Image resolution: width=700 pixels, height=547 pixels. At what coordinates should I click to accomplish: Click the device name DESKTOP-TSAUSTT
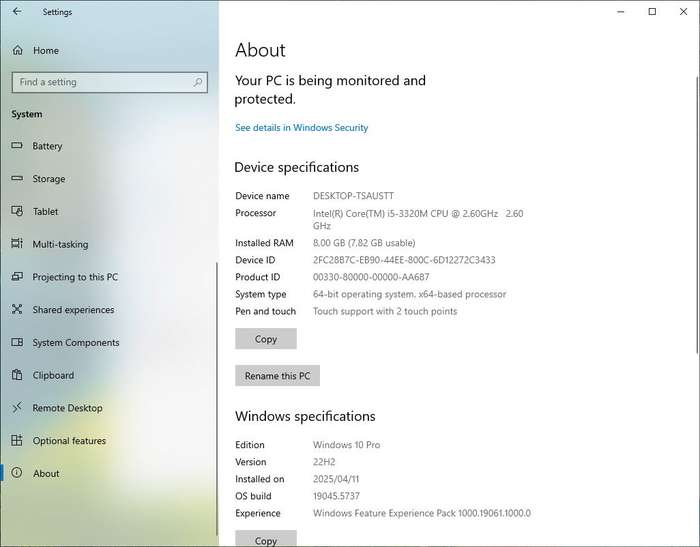pos(353,196)
